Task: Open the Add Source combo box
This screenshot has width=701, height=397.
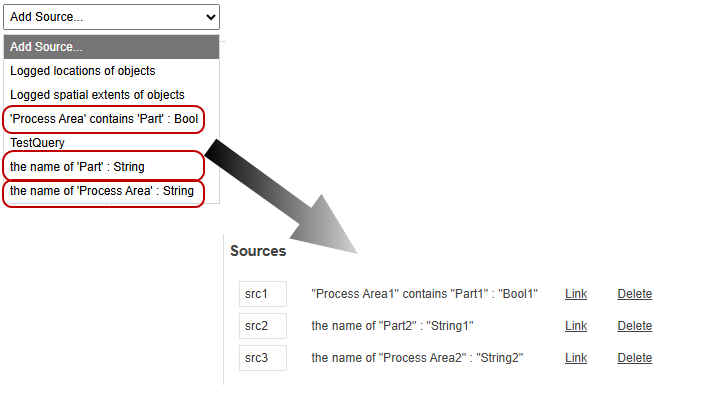Action: click(111, 17)
